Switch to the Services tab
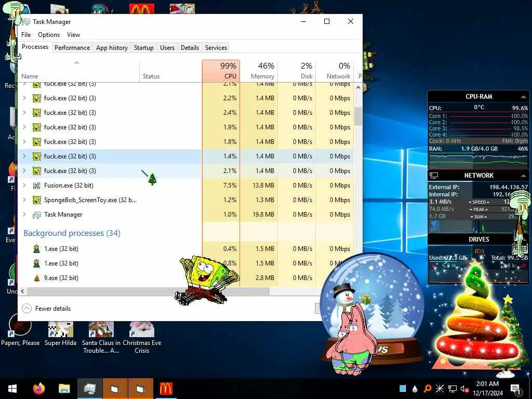This screenshot has height=399, width=532. (x=216, y=48)
